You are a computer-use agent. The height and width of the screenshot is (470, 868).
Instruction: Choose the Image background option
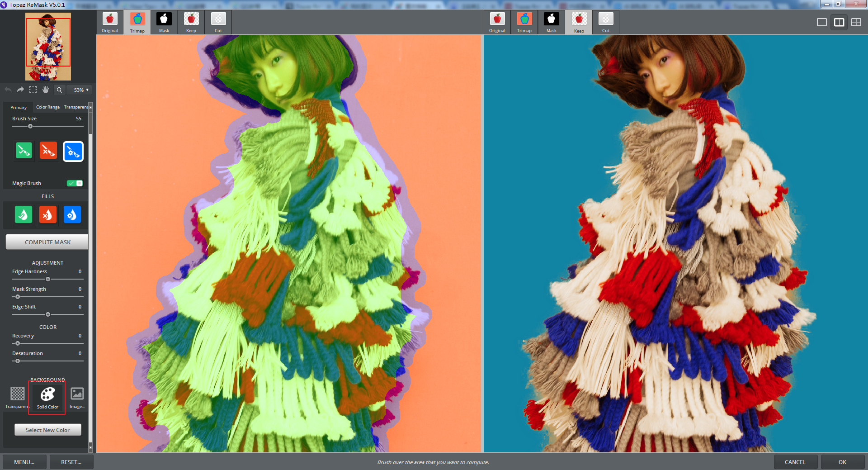click(77, 397)
